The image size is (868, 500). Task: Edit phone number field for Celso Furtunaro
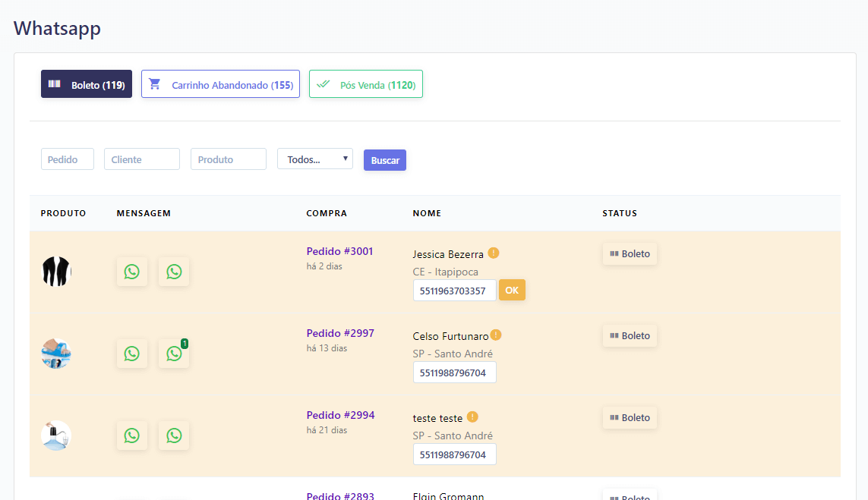point(454,373)
